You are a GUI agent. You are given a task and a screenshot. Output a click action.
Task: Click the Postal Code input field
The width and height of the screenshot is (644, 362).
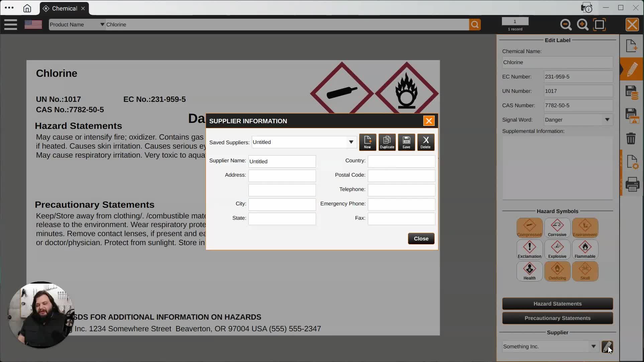coord(401,176)
